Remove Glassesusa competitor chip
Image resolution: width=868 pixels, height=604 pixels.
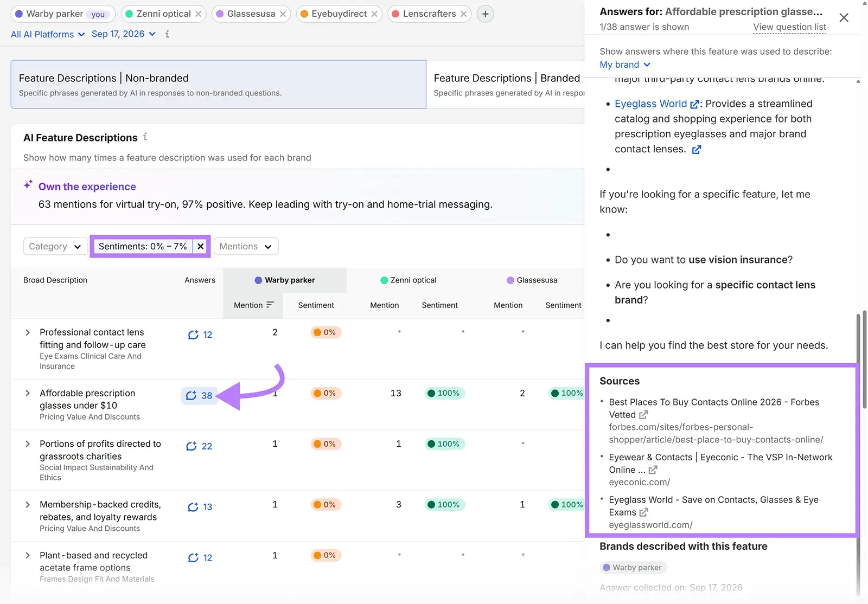point(283,14)
